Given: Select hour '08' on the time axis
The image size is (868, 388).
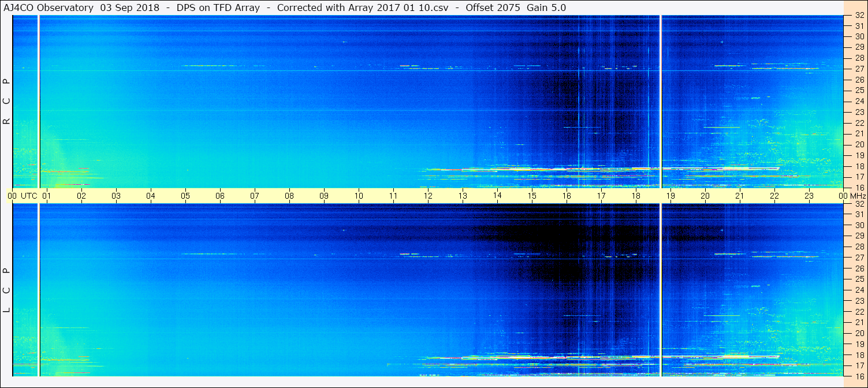Looking at the screenshot, I should [289, 196].
